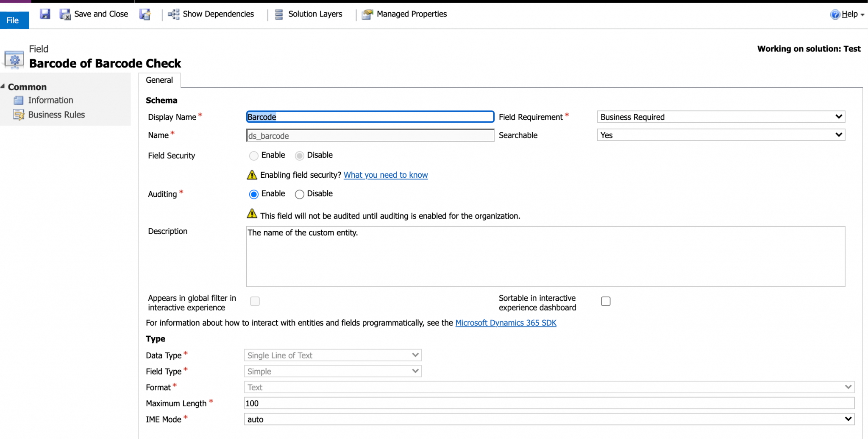The image size is (868, 439).
Task: Open Managed Properties
Action: pos(367,14)
